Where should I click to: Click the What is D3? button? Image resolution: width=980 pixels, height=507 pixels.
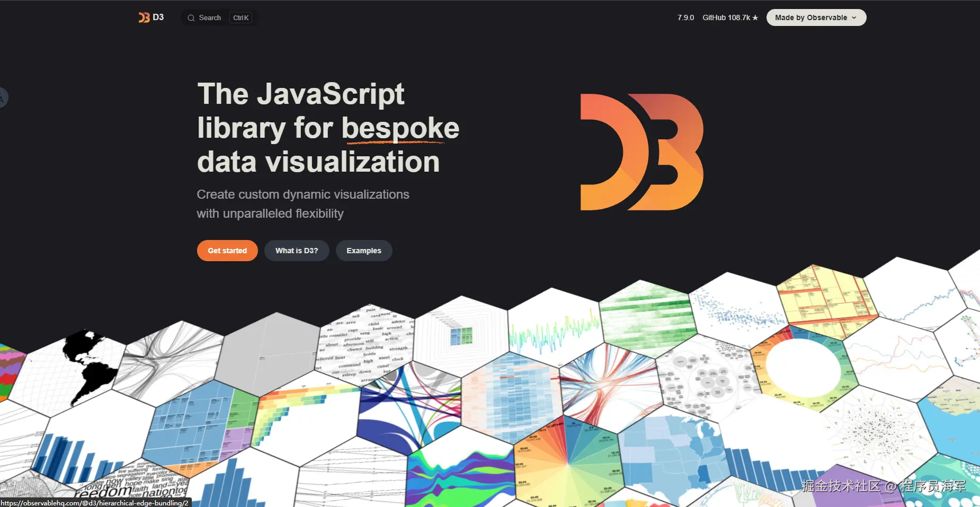[x=297, y=251]
